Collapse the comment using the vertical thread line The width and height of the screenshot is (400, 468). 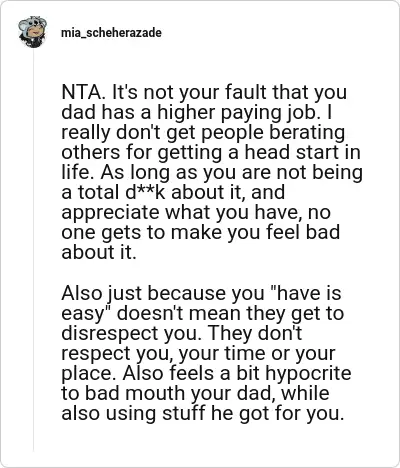[x=33, y=250]
